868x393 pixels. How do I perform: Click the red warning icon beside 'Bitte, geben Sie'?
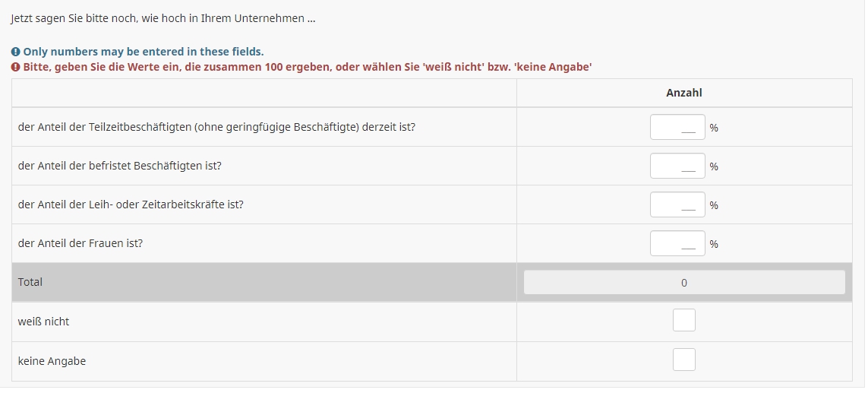[x=15, y=67]
